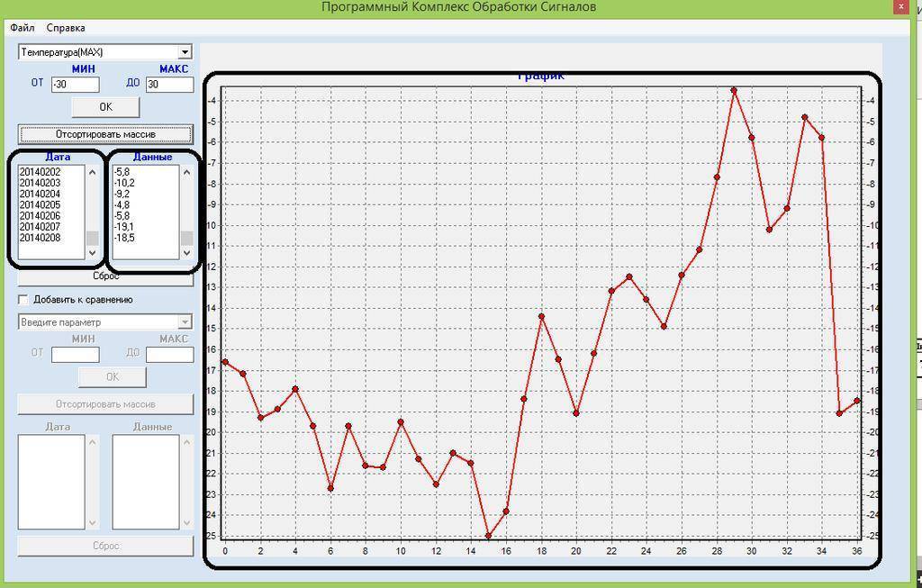Click the upper Отсортировать массив button

click(x=105, y=134)
